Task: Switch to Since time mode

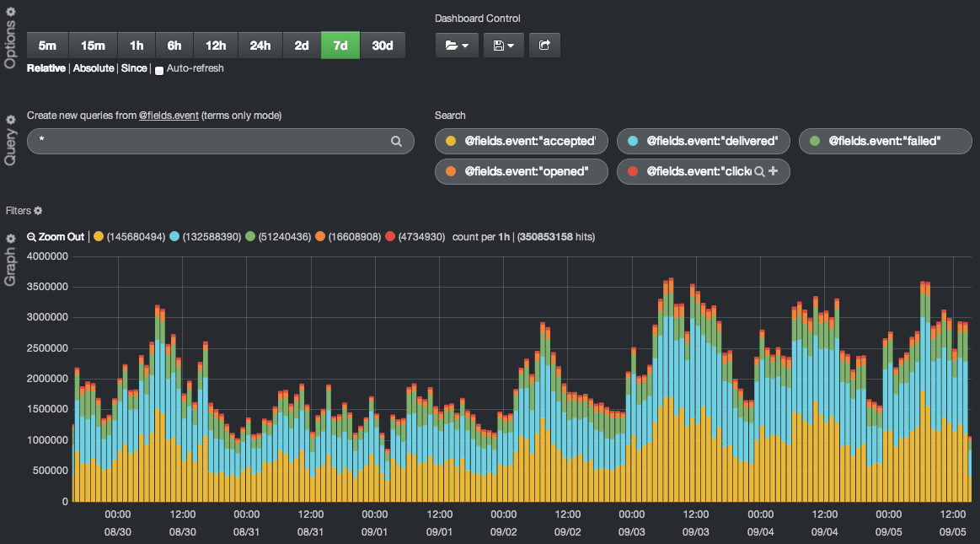Action: [134, 68]
